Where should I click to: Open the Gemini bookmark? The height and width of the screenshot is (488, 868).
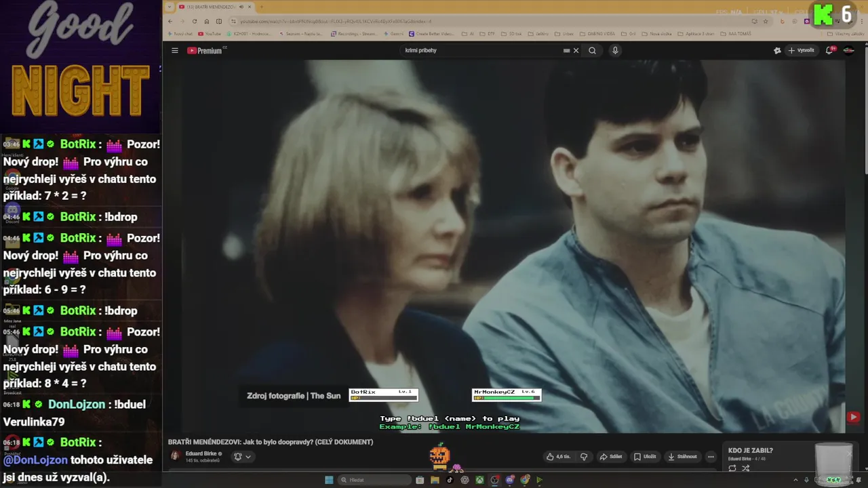pyautogui.click(x=394, y=34)
